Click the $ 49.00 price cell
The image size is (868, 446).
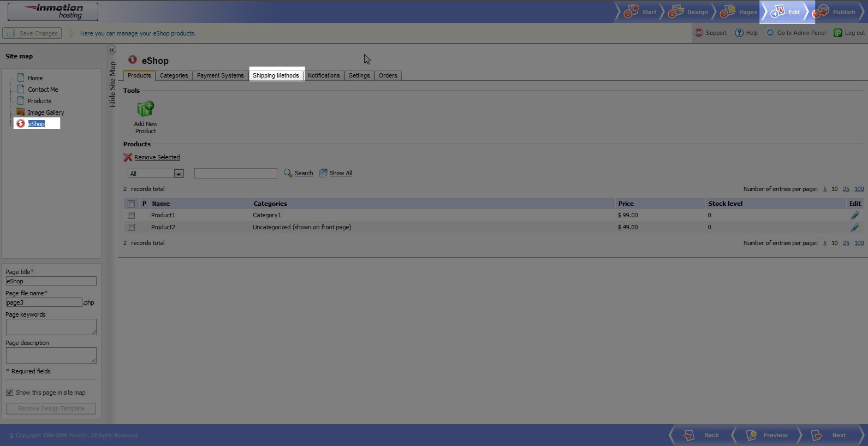[x=628, y=227]
